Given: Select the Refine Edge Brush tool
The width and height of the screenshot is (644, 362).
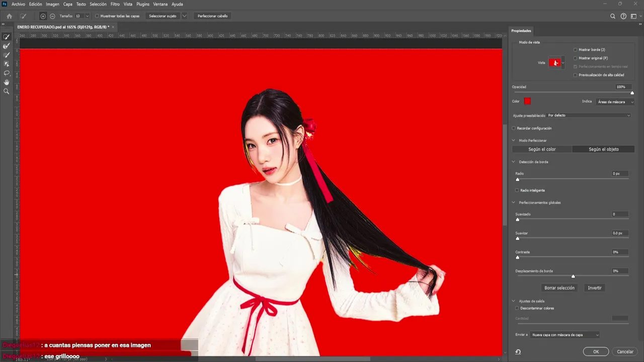Looking at the screenshot, I should pos(7,46).
